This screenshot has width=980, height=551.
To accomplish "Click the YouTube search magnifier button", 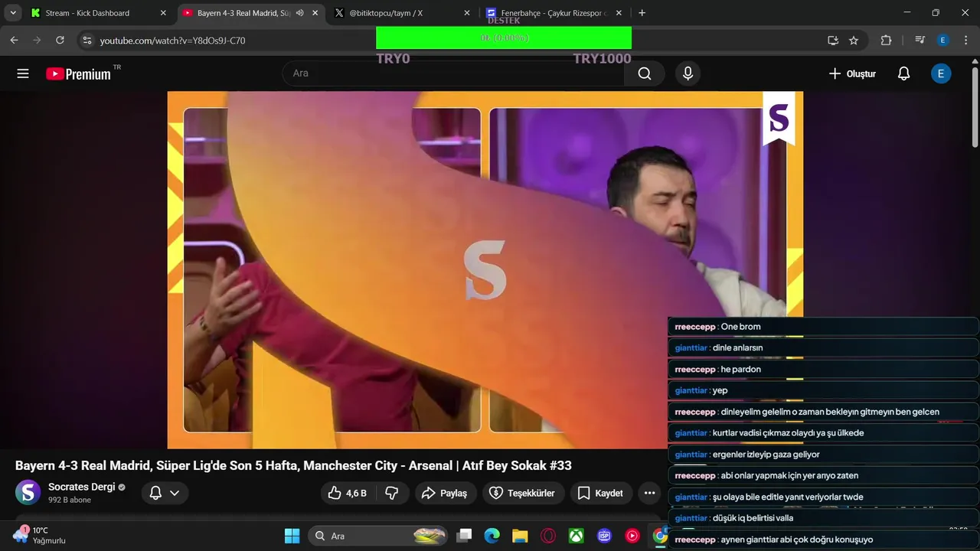I will 645,73.
